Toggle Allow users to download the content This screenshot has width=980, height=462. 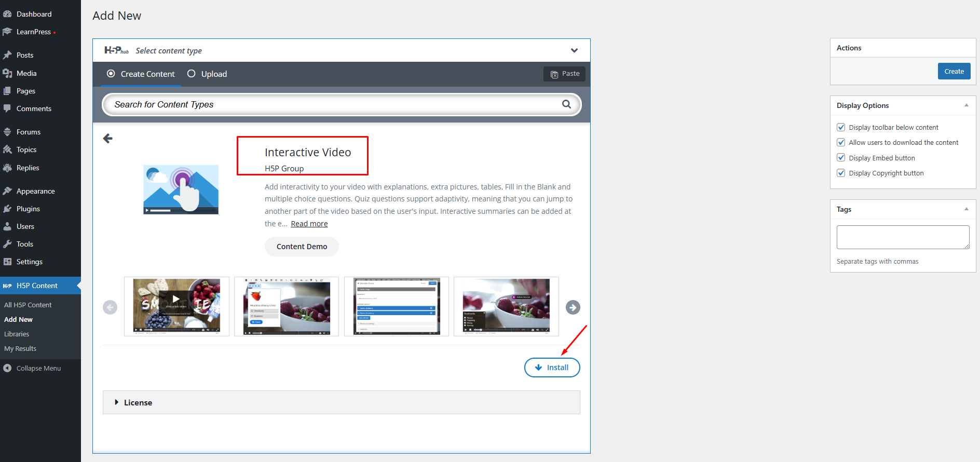tap(841, 142)
